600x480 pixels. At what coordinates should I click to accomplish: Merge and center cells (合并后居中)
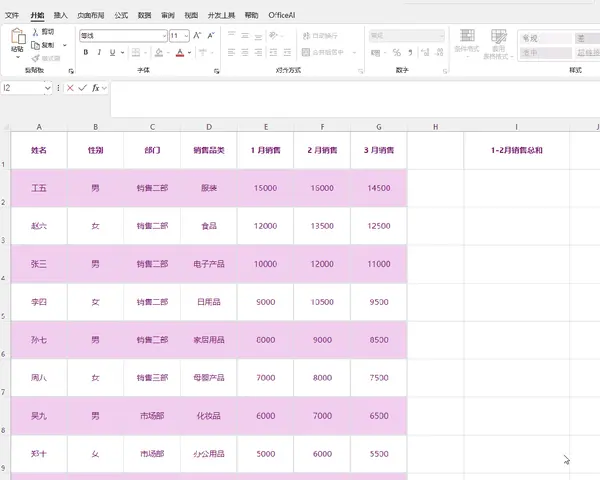[323, 52]
